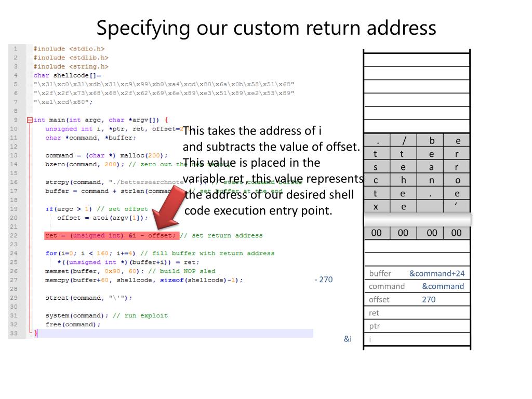Viewport: 532px width, 399px height.
Task: Click the 'offset = atoi(argv[1]);' line
Action: 103,218
